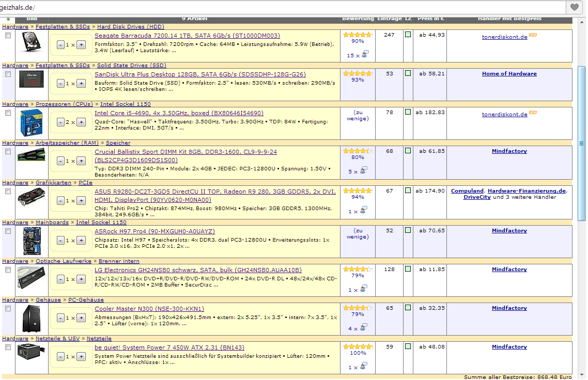Go to Arbeitsspeicher (RAM) category
The height and width of the screenshot is (380, 588).
(67, 143)
